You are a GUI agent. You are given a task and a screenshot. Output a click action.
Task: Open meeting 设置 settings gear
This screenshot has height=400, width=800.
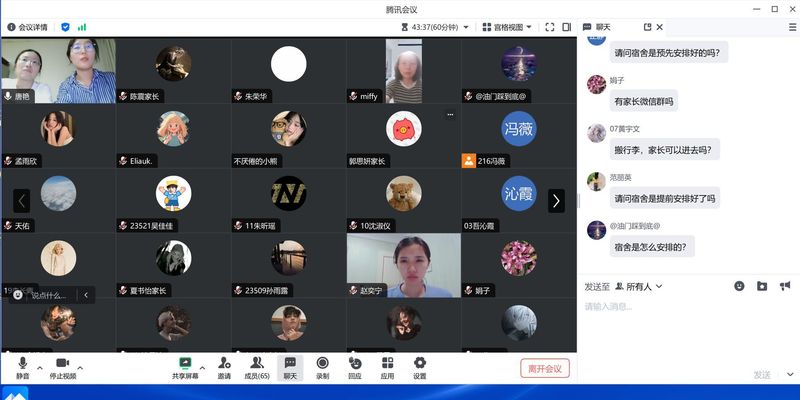420,366
